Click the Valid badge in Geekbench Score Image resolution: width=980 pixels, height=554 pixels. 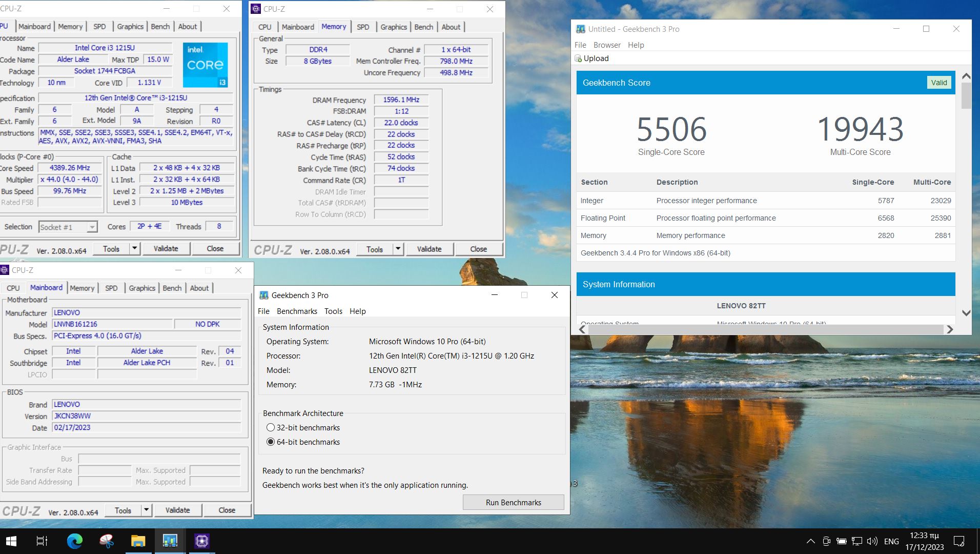pos(939,83)
